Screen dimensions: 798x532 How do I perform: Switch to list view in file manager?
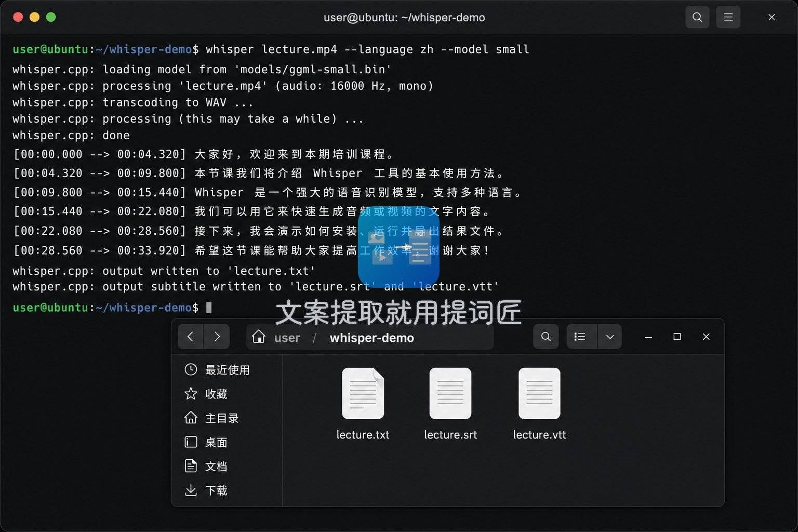(x=580, y=337)
